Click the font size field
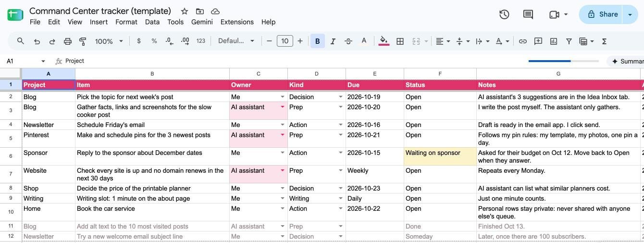The height and width of the screenshot is (243, 644). (285, 41)
